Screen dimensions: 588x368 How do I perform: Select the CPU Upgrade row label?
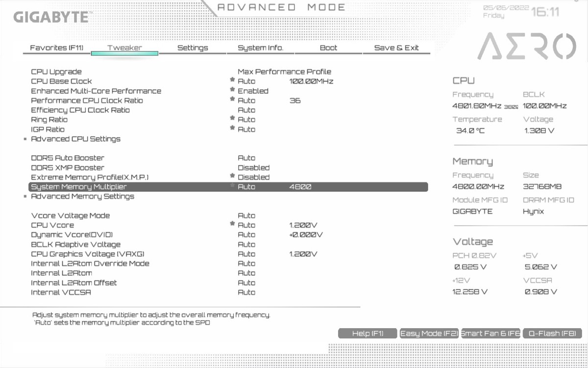point(56,72)
